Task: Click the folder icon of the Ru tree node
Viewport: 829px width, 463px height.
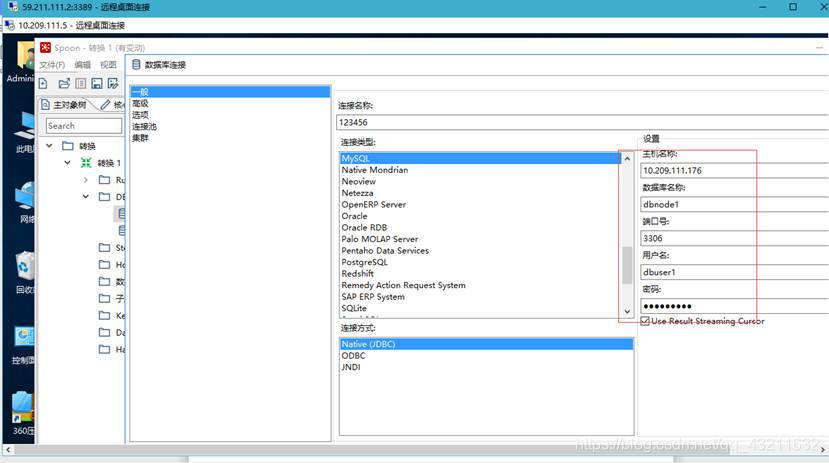Action: point(105,180)
